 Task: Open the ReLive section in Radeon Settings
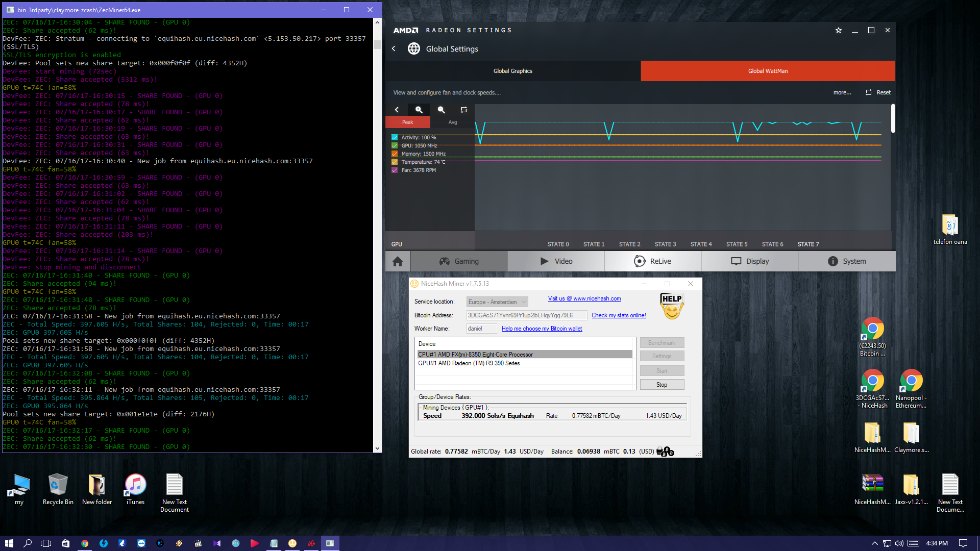click(652, 261)
